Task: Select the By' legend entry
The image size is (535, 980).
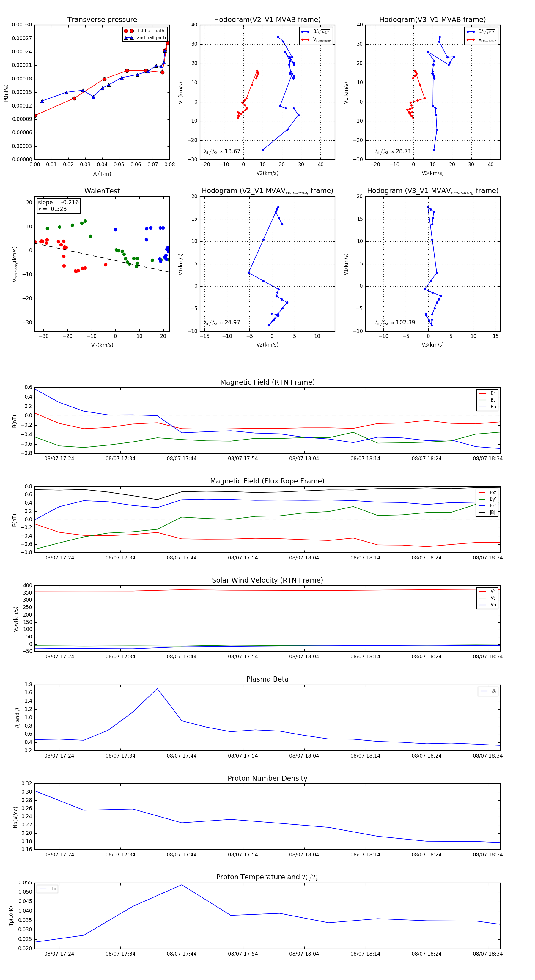Action: (x=487, y=499)
